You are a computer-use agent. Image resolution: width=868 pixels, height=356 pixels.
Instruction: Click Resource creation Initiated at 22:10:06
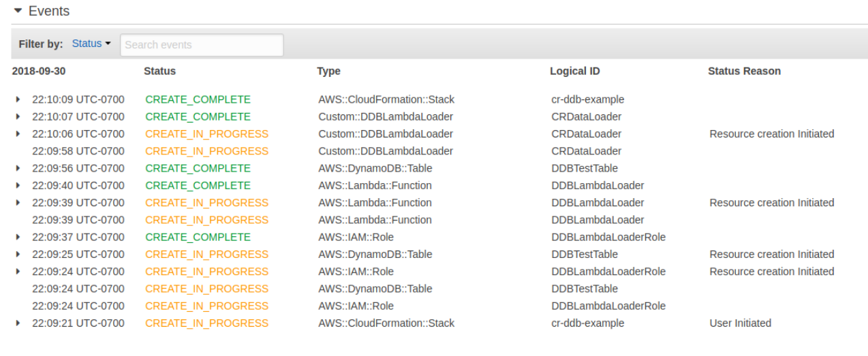(x=771, y=134)
